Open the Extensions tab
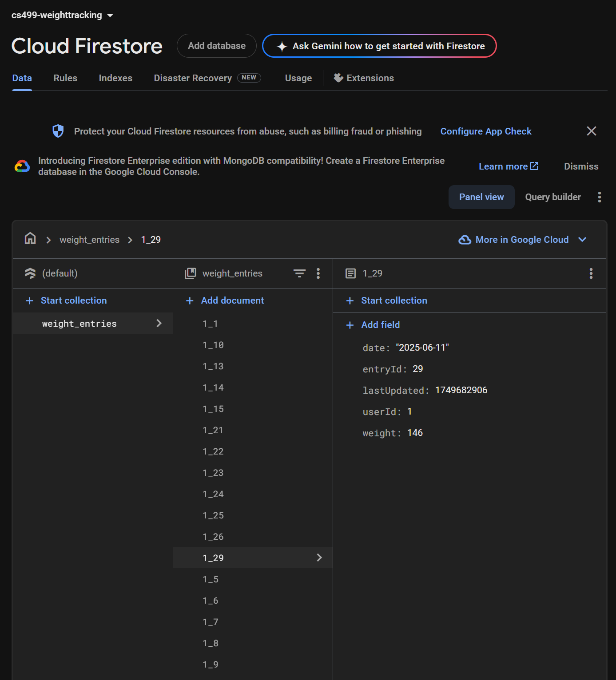 pyautogui.click(x=364, y=78)
